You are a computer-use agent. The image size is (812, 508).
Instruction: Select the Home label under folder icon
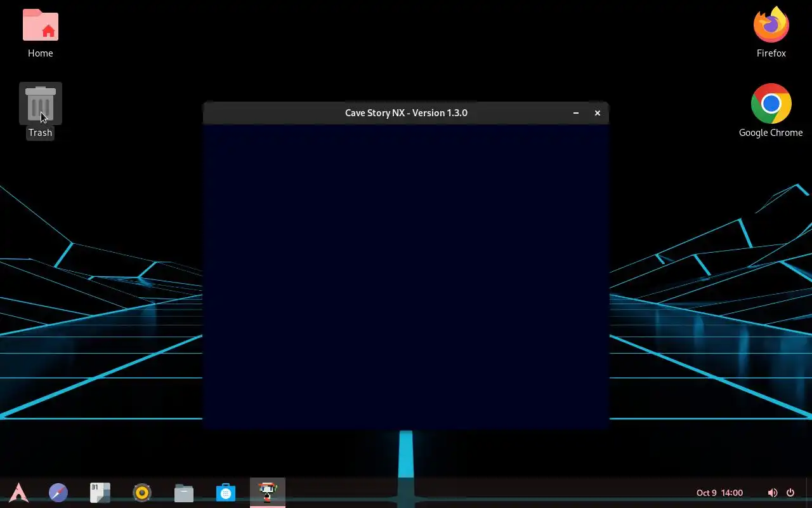[x=40, y=53]
